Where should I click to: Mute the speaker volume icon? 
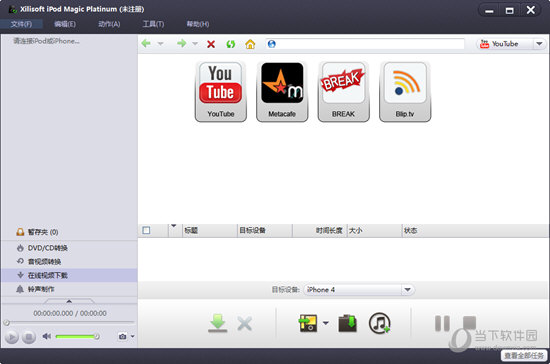pyautogui.click(x=46, y=336)
